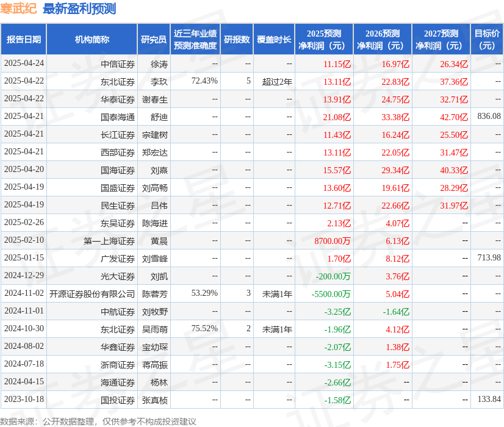The height and width of the screenshot is (427, 504).
Task: Select 开源证券股份有限公司 institution cell
Action: (92, 294)
